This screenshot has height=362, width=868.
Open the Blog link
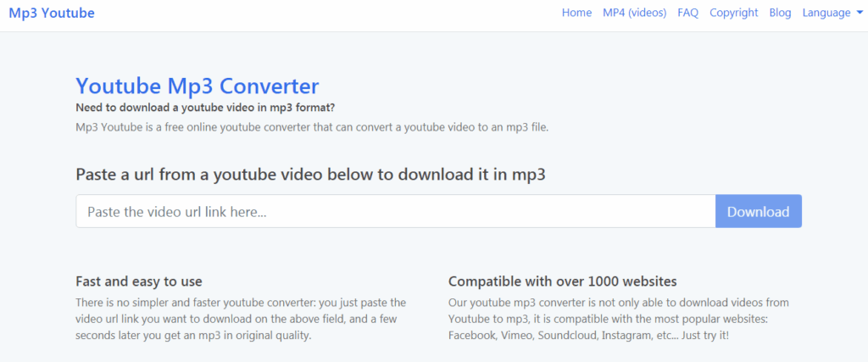(780, 13)
